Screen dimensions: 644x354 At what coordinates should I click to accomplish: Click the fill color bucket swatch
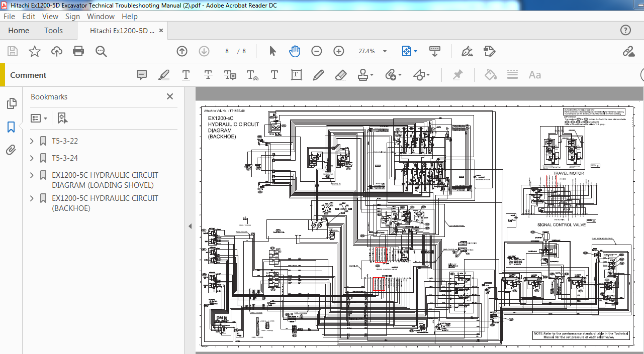pyautogui.click(x=490, y=75)
